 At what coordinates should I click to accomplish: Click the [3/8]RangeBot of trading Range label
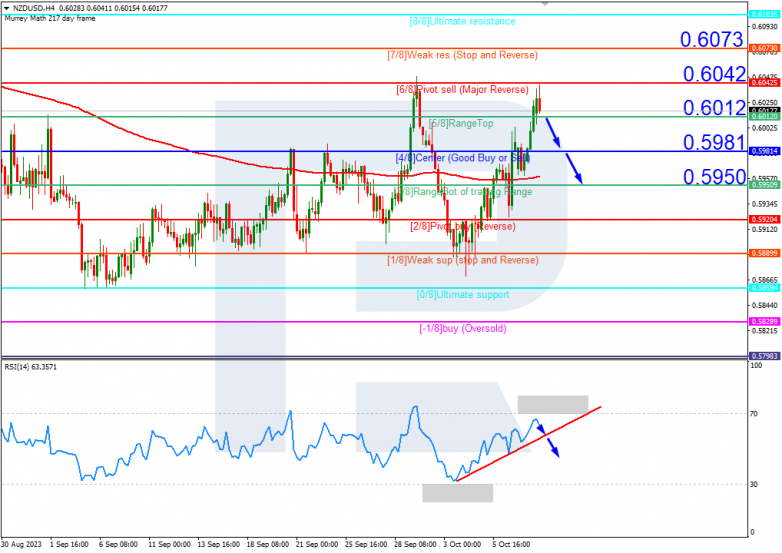point(463,192)
